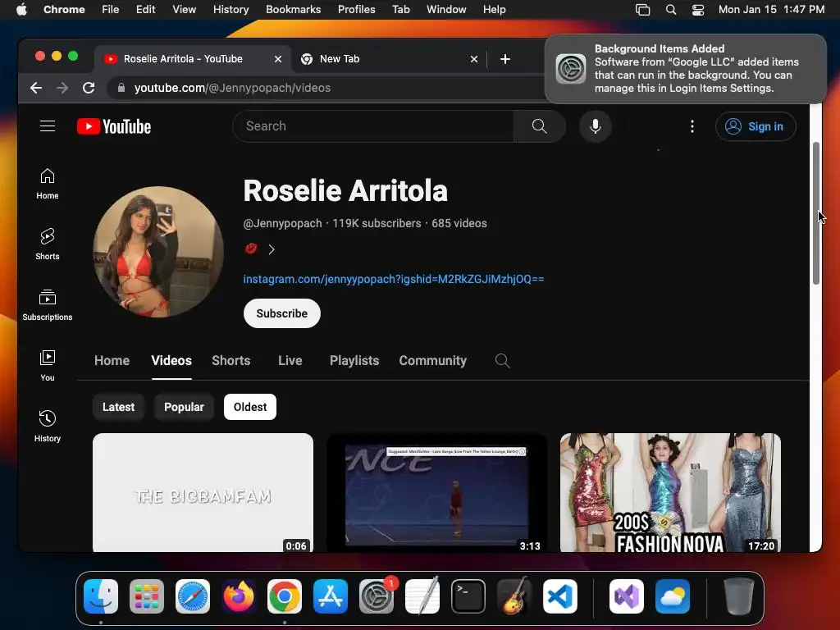Click the page vertical scrollbar

click(816, 213)
